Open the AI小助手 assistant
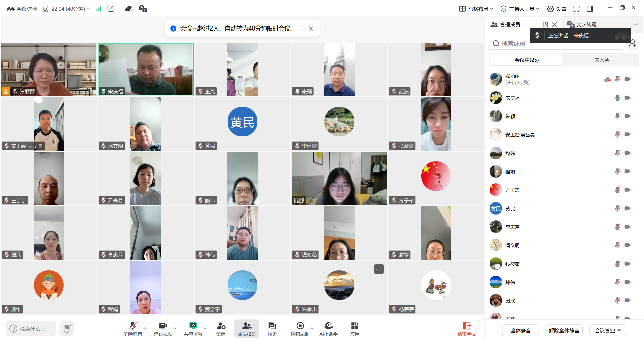The height and width of the screenshot is (340, 644). pos(328,329)
